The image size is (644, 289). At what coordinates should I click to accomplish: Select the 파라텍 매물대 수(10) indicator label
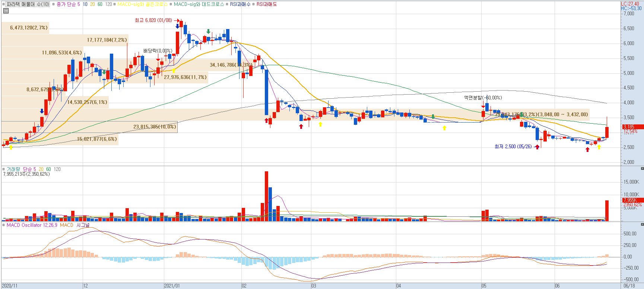coord(28,4)
